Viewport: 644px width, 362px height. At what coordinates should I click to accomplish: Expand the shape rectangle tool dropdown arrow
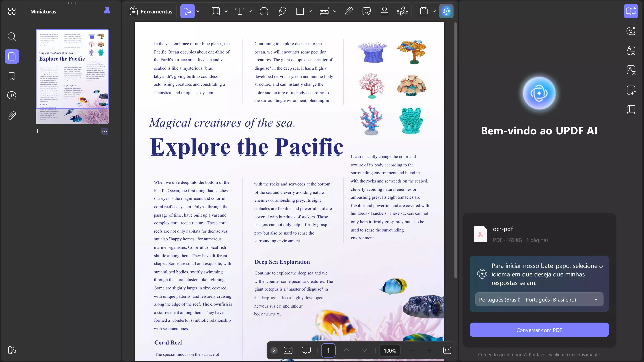coord(310,11)
